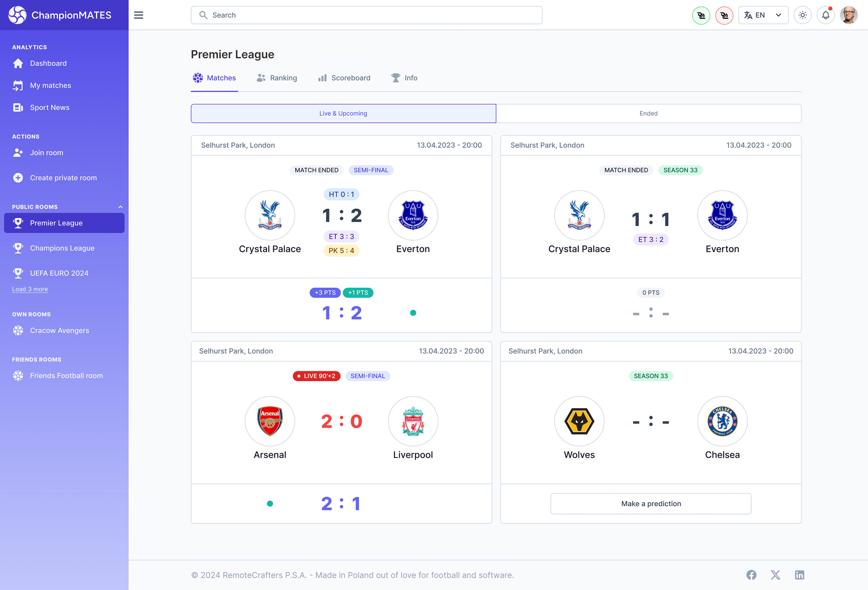Viewport: 868px width, 590px height.
Task: Click the Arsenal crest
Action: coord(270,421)
